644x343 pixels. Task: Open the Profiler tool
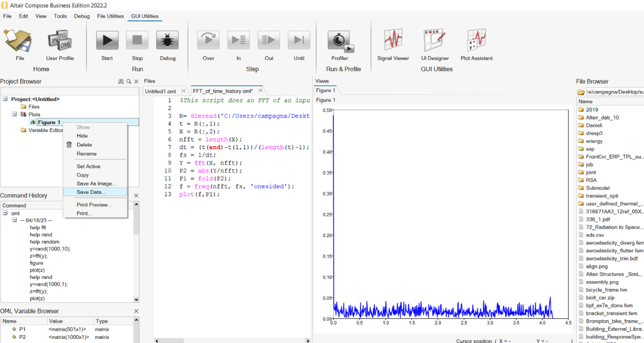(x=340, y=41)
